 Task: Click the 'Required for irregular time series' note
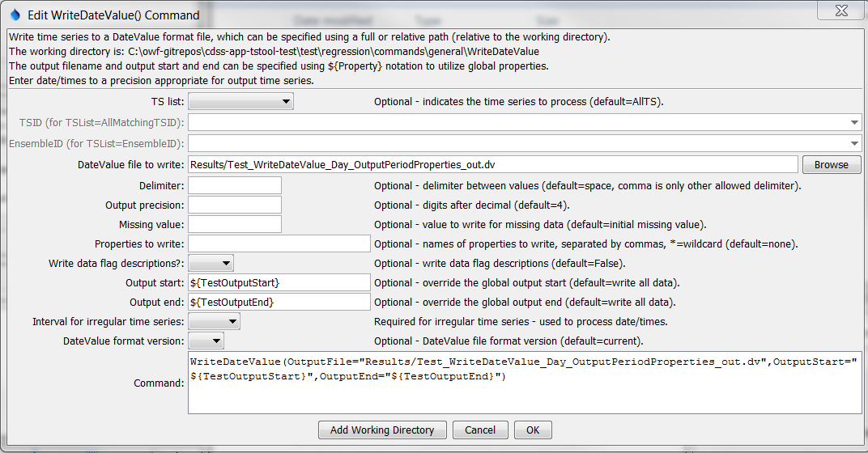tap(521, 321)
